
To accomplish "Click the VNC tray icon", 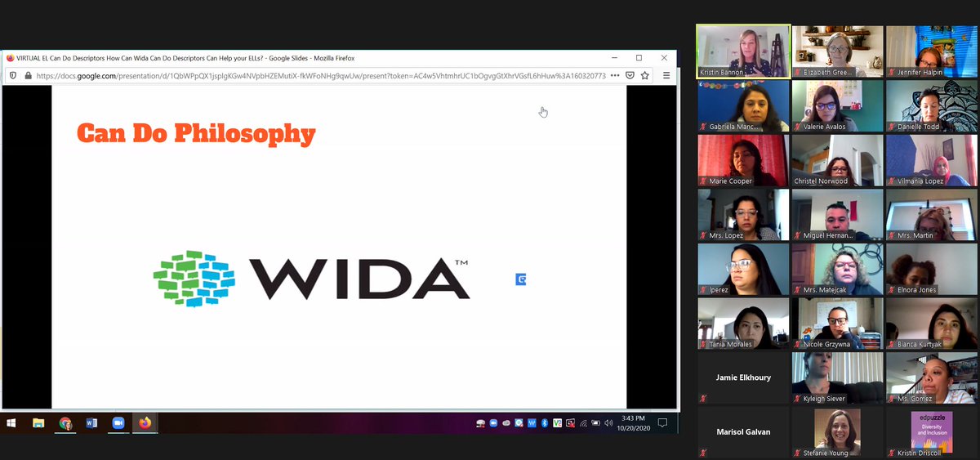I will coord(558,423).
